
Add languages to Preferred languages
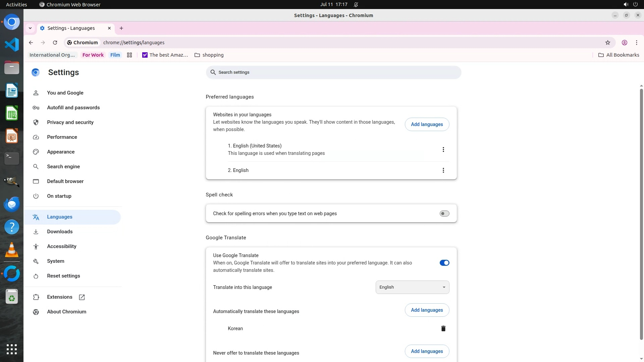click(x=427, y=124)
